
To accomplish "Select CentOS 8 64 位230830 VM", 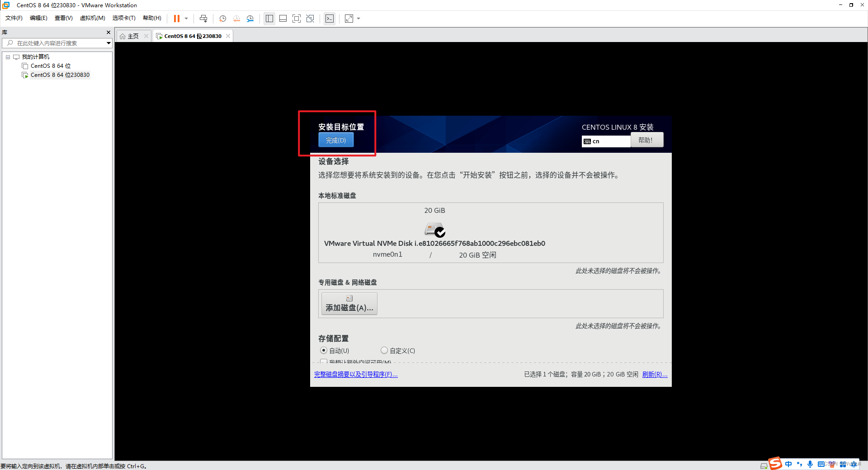I will (x=60, y=75).
